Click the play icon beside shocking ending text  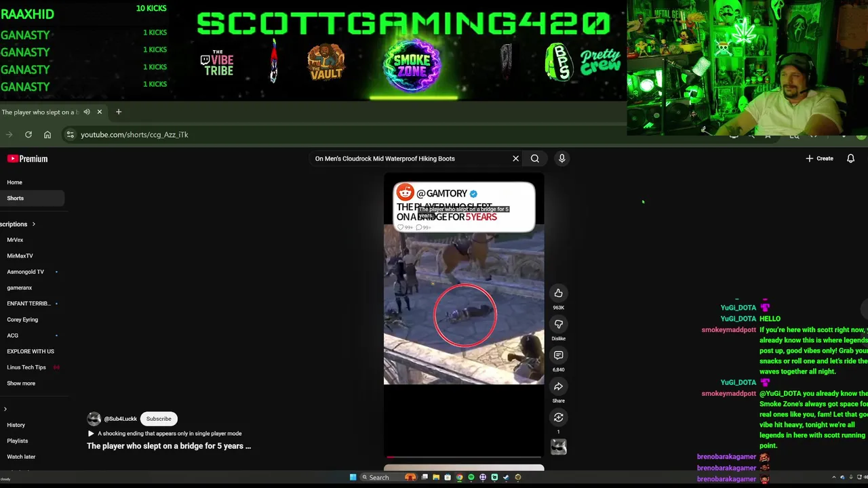tap(91, 434)
